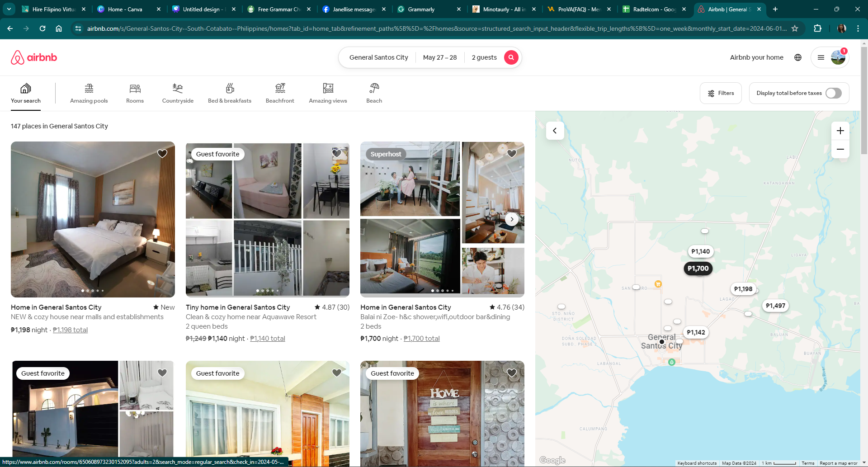Collapse the map with left chevron

[x=555, y=131]
